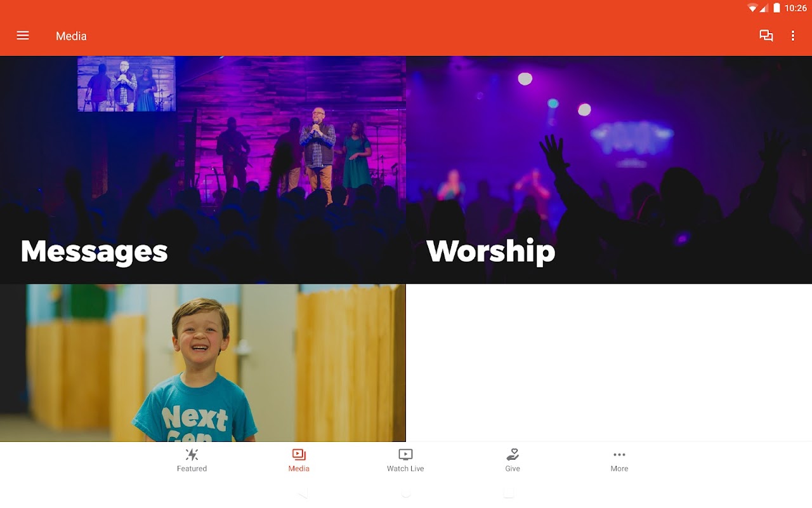Tap the Featured lightning bolt icon
The height and width of the screenshot is (508, 812).
click(192, 455)
